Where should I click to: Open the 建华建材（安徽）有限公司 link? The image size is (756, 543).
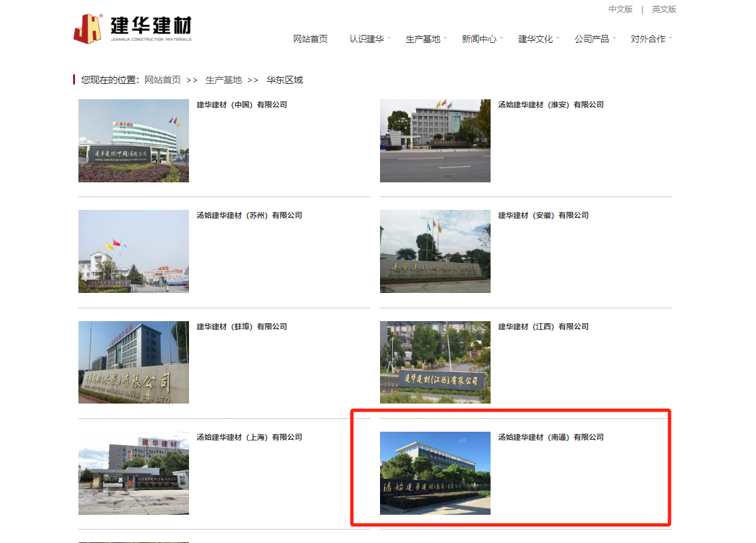[544, 215]
